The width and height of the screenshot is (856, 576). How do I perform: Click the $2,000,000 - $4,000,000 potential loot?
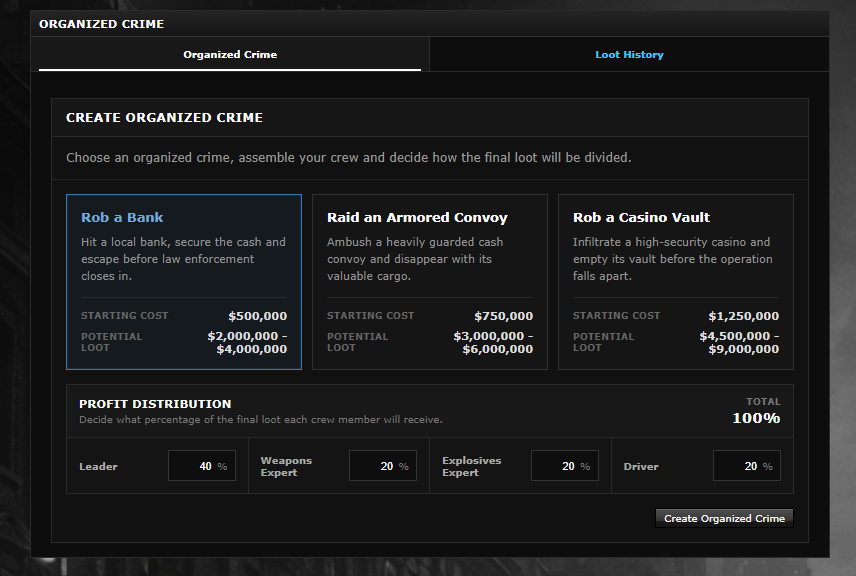coord(247,342)
